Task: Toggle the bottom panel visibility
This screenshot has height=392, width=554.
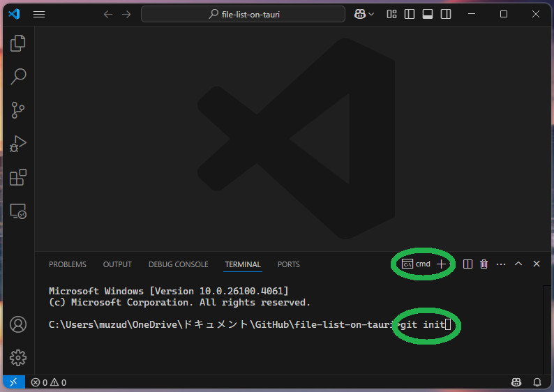Action: pyautogui.click(x=428, y=14)
